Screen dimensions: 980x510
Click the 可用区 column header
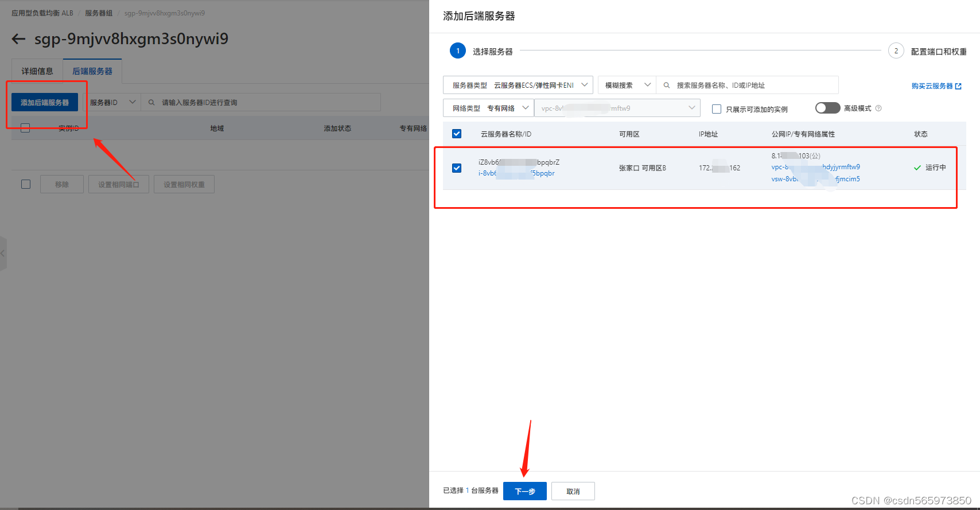point(629,134)
